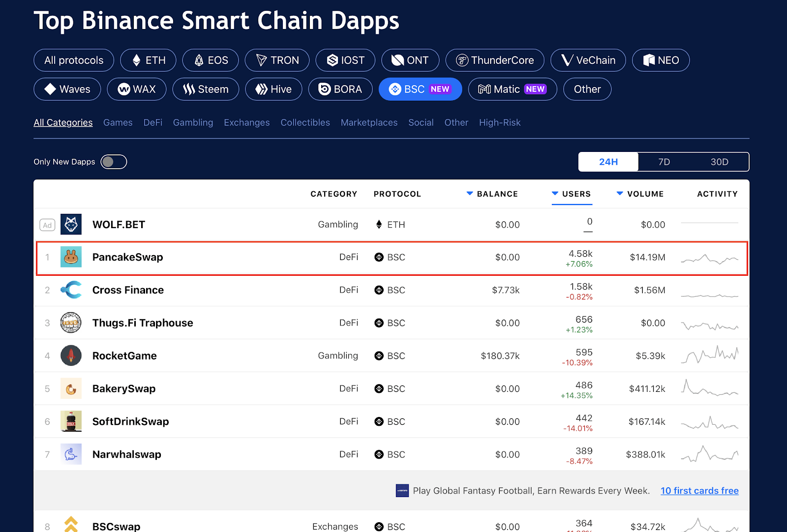This screenshot has height=532, width=787.
Task: Click the RocketGame rocket icon
Action: [x=71, y=355]
